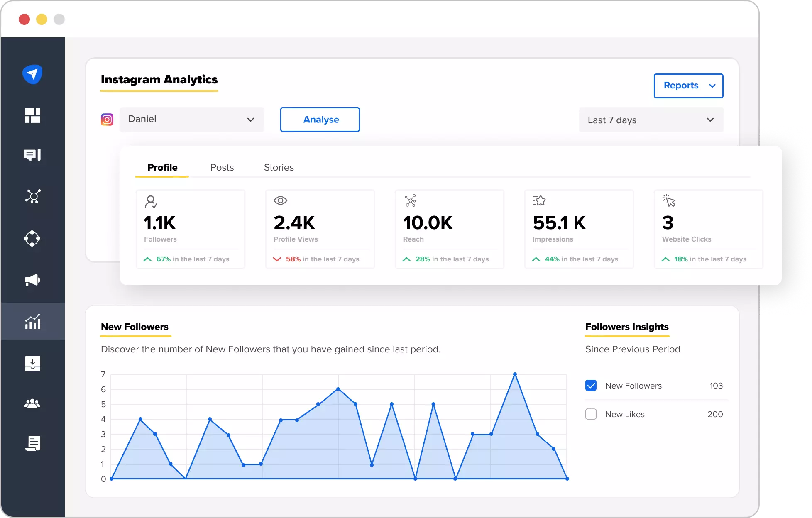Open the dashboard grid panel

(33, 115)
